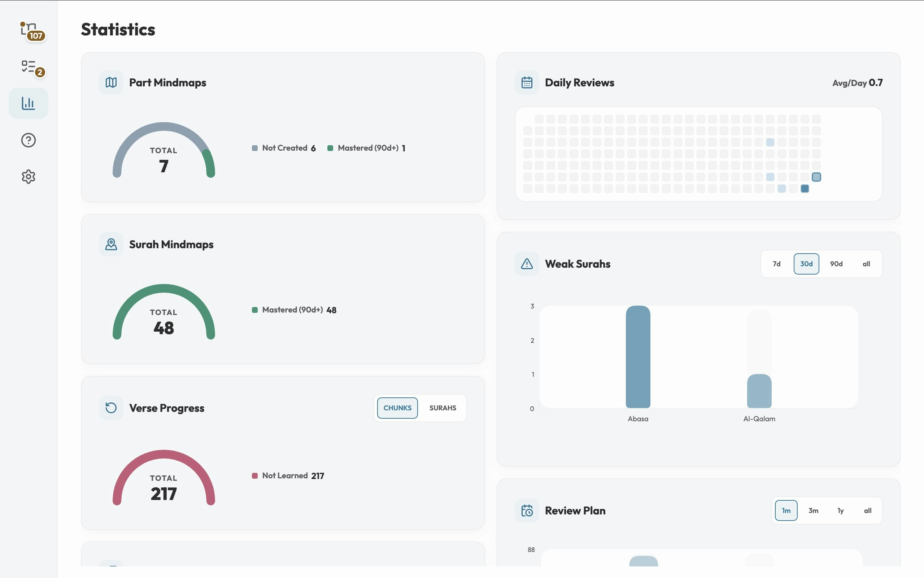Click the Not Learned 217 legend text
This screenshot has height=578, width=924.
point(293,476)
